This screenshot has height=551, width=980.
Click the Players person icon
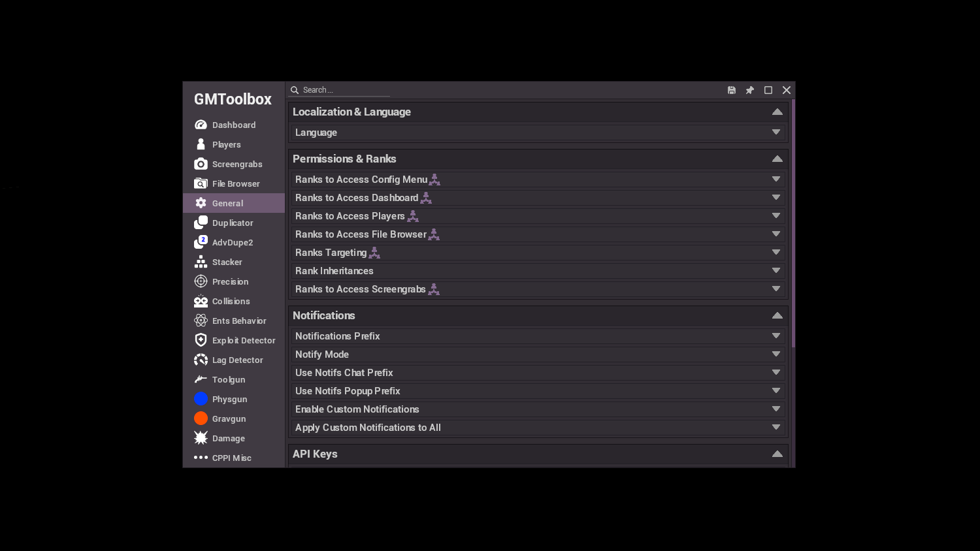tap(201, 144)
